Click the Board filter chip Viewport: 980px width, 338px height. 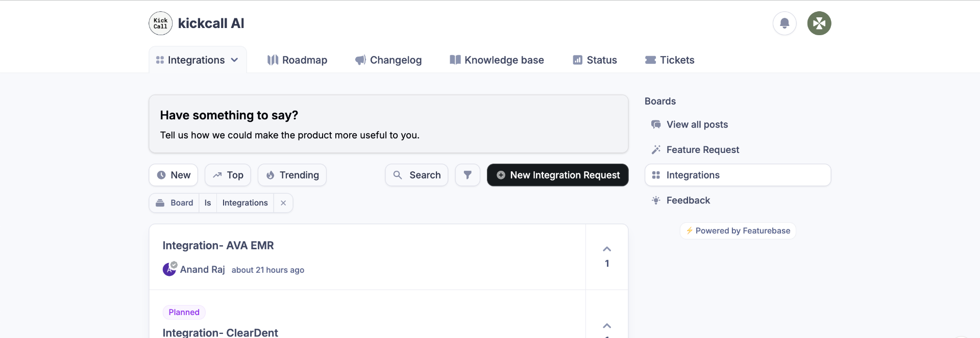(174, 203)
